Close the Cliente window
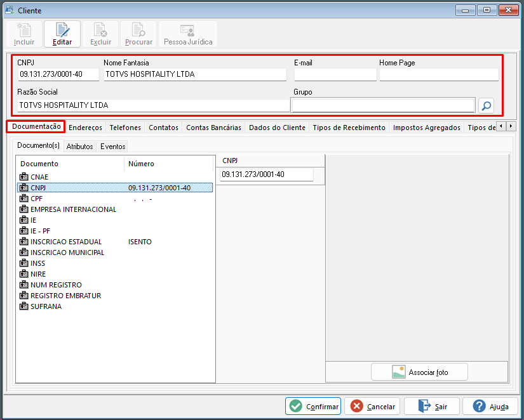 tap(508, 10)
